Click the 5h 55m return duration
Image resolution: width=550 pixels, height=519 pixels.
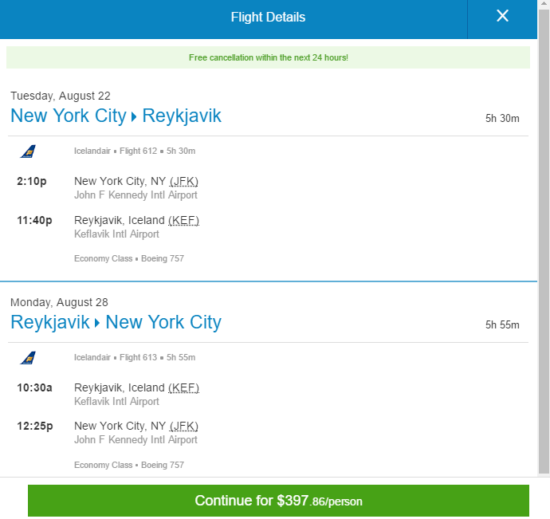click(x=502, y=325)
